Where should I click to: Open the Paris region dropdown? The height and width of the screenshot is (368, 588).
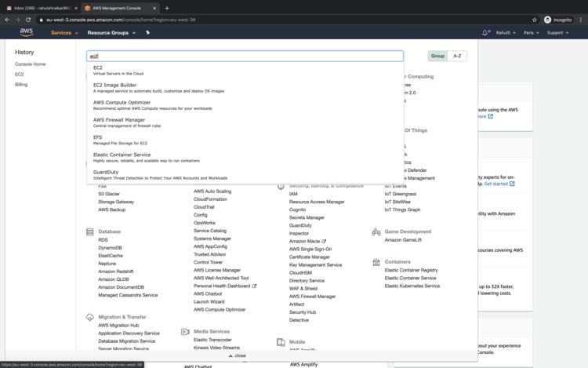pyautogui.click(x=532, y=33)
